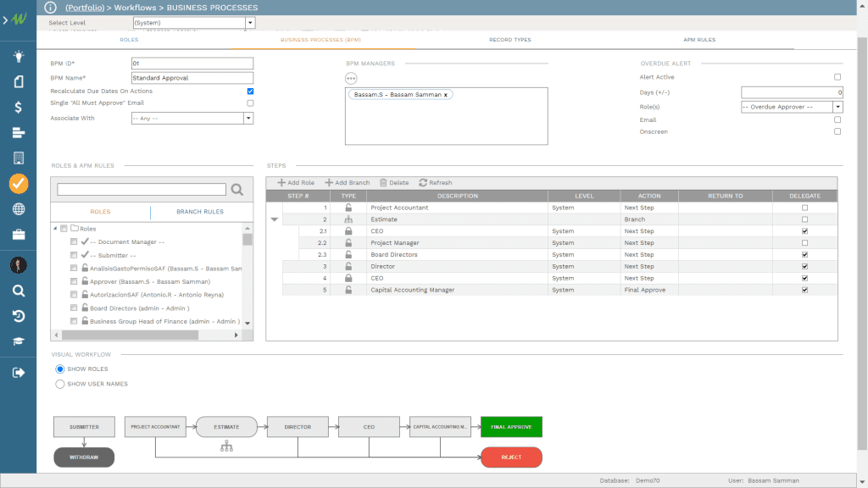Open the Associate With dropdown

point(248,119)
